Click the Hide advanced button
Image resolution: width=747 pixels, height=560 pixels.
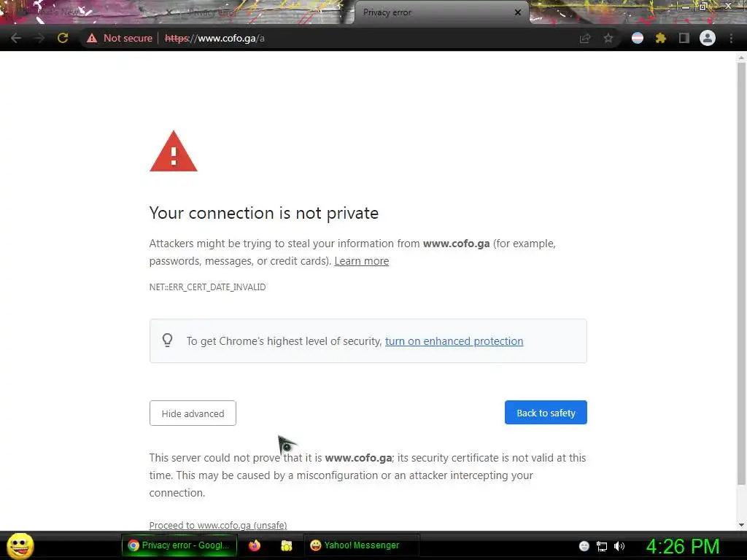[193, 413]
